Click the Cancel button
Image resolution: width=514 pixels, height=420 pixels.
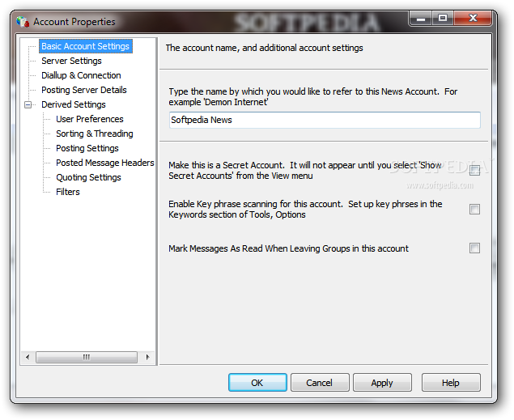coord(320,382)
